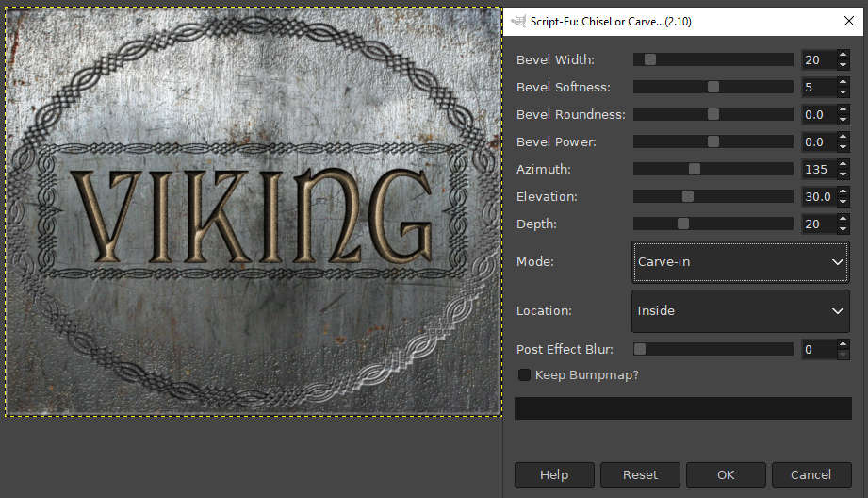Click the Bevel Width slider handle
868x498 pixels.
pyautogui.click(x=649, y=59)
